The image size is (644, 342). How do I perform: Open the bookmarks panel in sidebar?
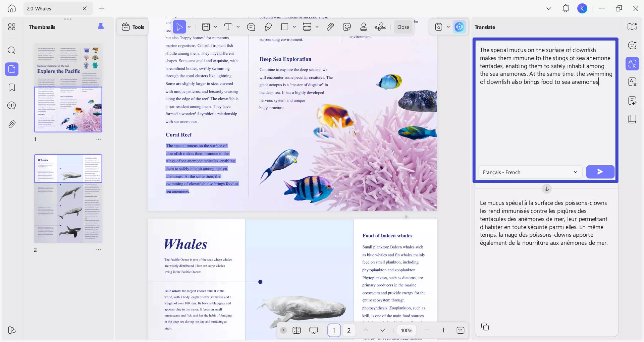click(12, 88)
